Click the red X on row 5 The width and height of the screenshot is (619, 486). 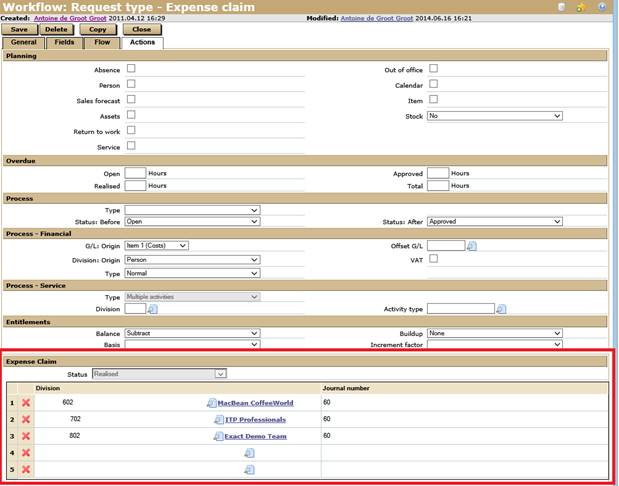26,469
